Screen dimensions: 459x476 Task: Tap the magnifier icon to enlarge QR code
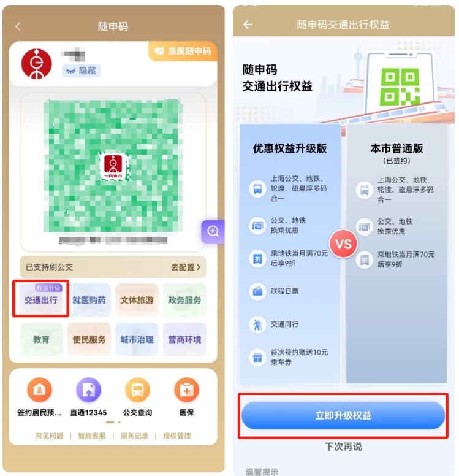pos(213,231)
